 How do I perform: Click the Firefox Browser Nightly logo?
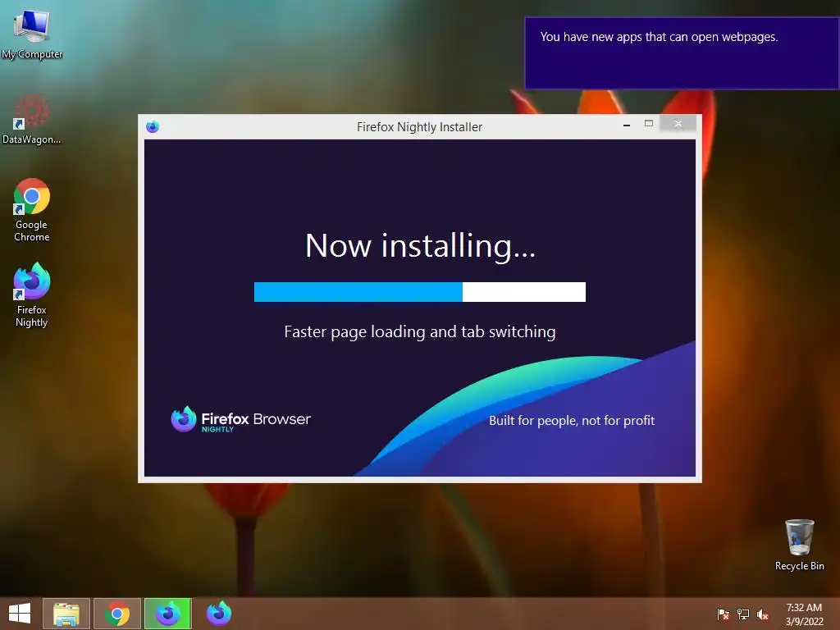tap(240, 419)
